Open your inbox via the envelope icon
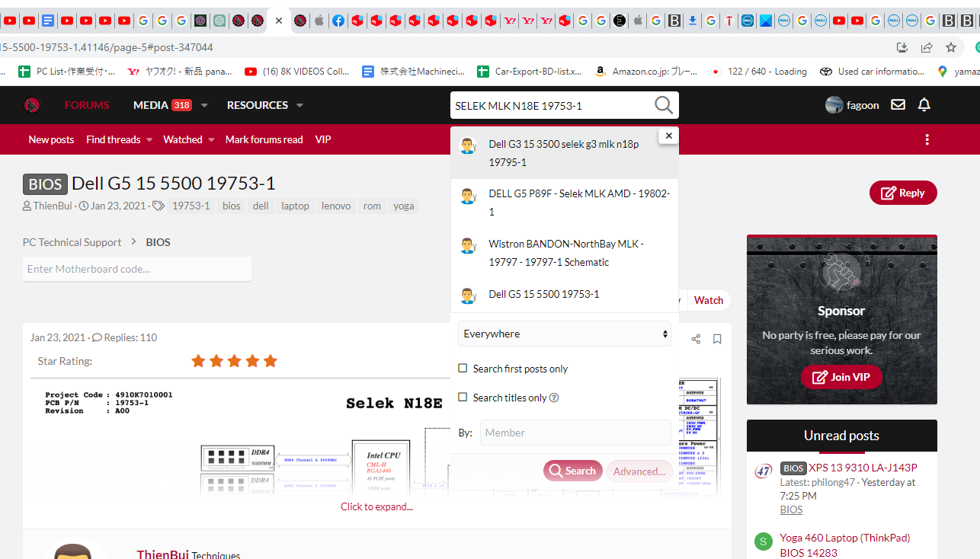 point(898,104)
